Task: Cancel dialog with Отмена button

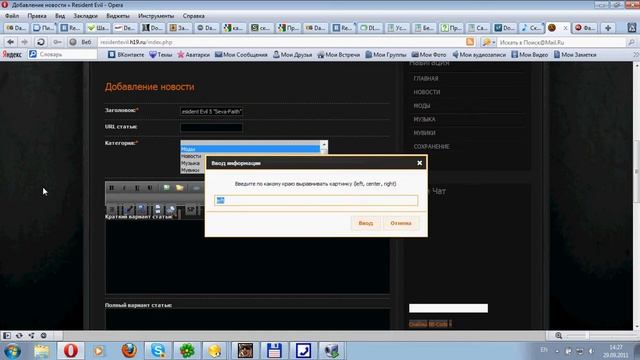Action: pyautogui.click(x=401, y=223)
